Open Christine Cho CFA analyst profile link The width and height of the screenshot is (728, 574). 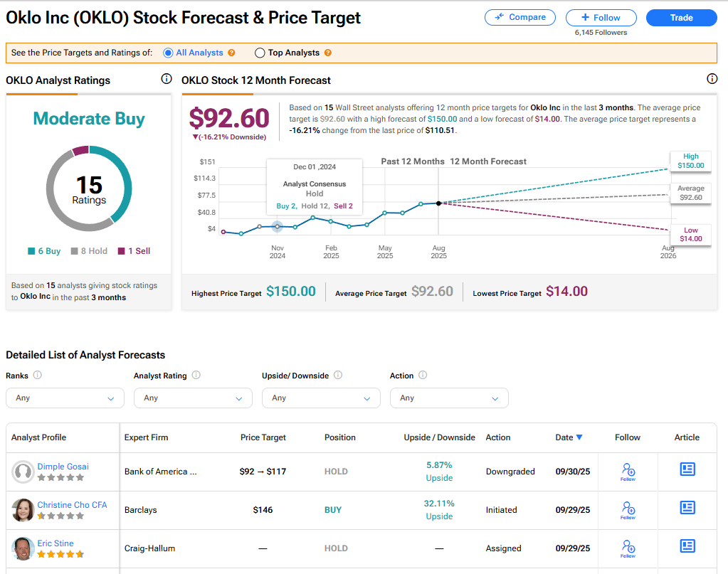point(72,505)
